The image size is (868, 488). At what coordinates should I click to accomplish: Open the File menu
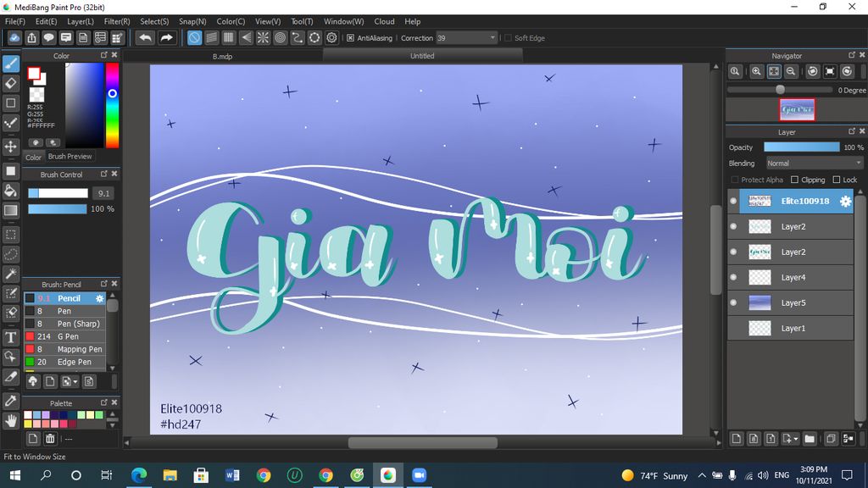pyautogui.click(x=15, y=21)
